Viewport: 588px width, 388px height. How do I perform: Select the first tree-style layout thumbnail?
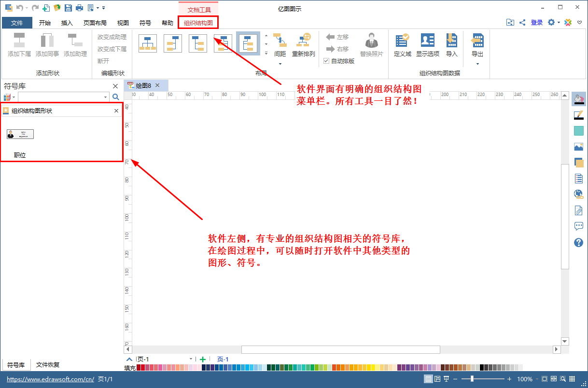pos(148,43)
